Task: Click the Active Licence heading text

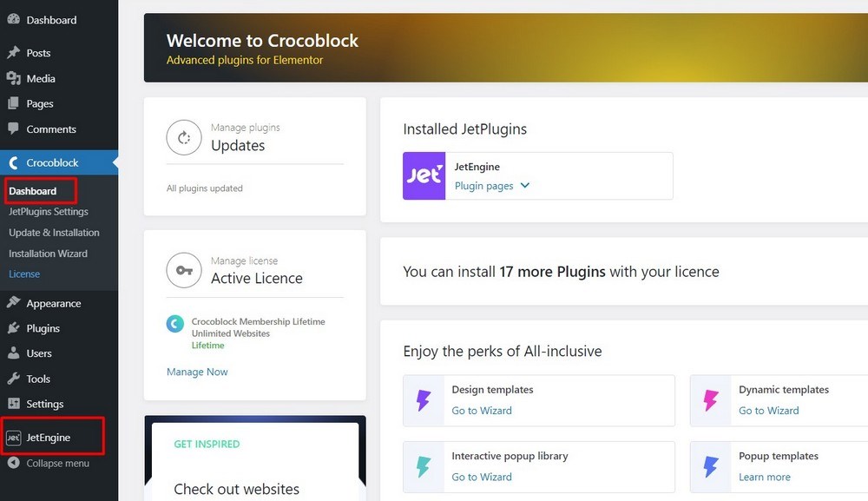Action: [257, 279]
